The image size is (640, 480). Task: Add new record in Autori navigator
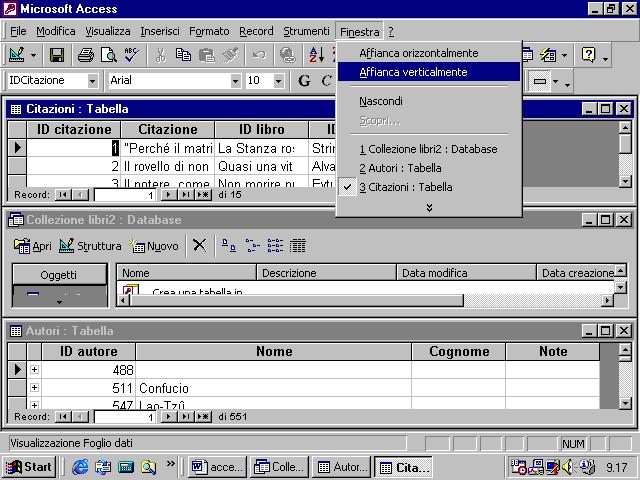(x=203, y=417)
